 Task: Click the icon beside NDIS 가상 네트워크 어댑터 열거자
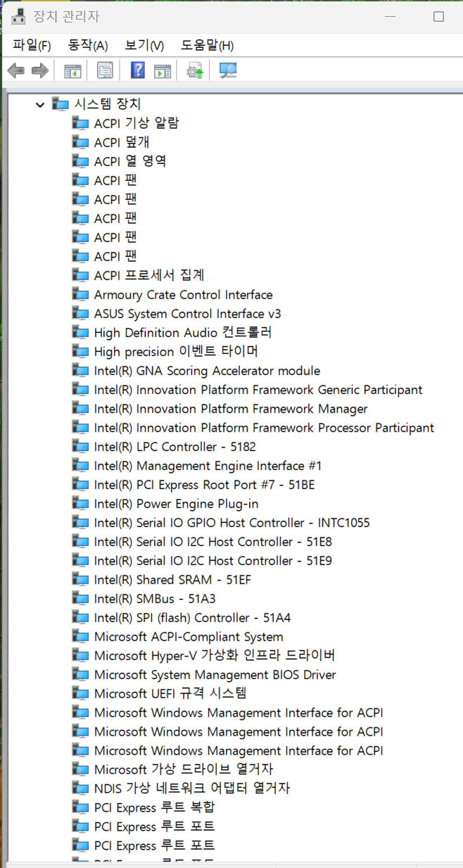point(81,789)
